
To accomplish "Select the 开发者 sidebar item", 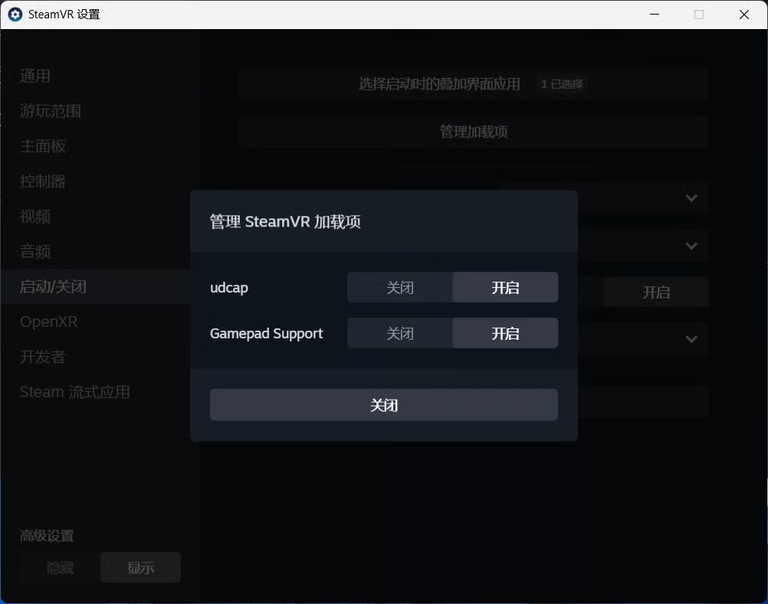I will 43,357.
